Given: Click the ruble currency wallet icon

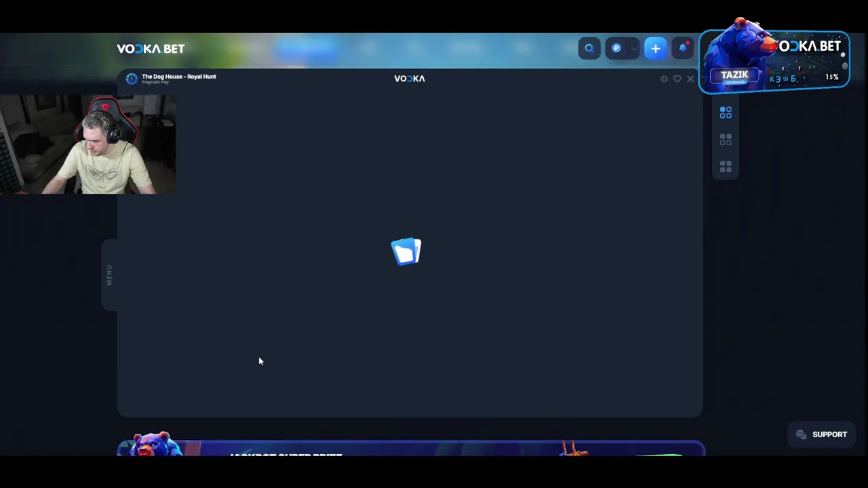Looking at the screenshot, I should 616,48.
